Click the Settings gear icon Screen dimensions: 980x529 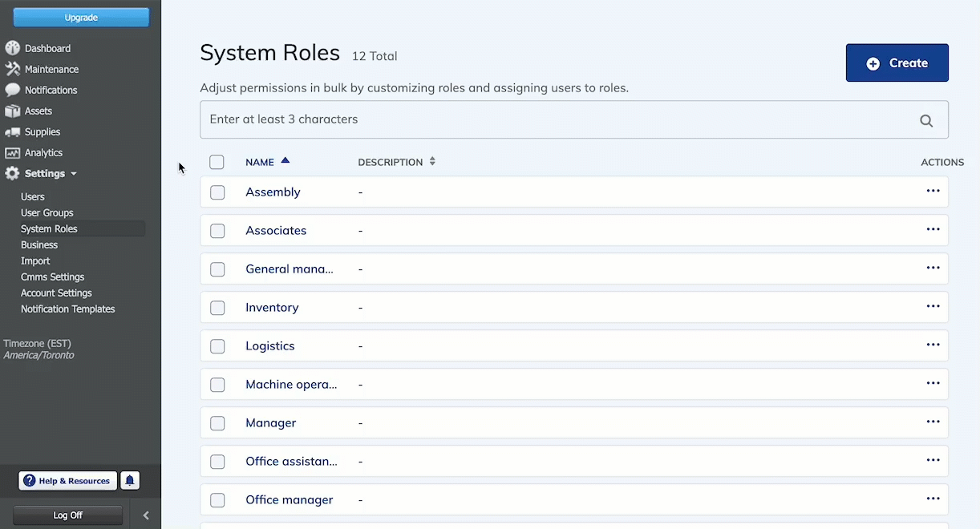tap(12, 173)
